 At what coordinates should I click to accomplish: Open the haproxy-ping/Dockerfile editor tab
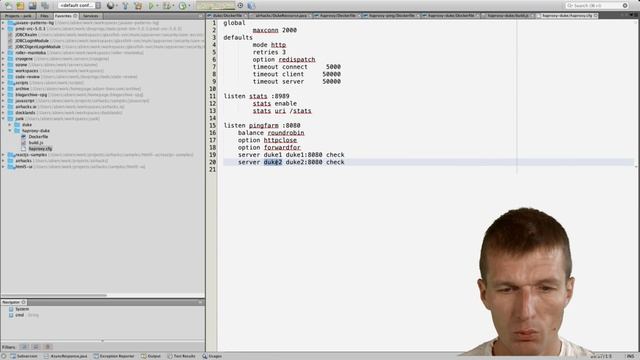pos(391,16)
